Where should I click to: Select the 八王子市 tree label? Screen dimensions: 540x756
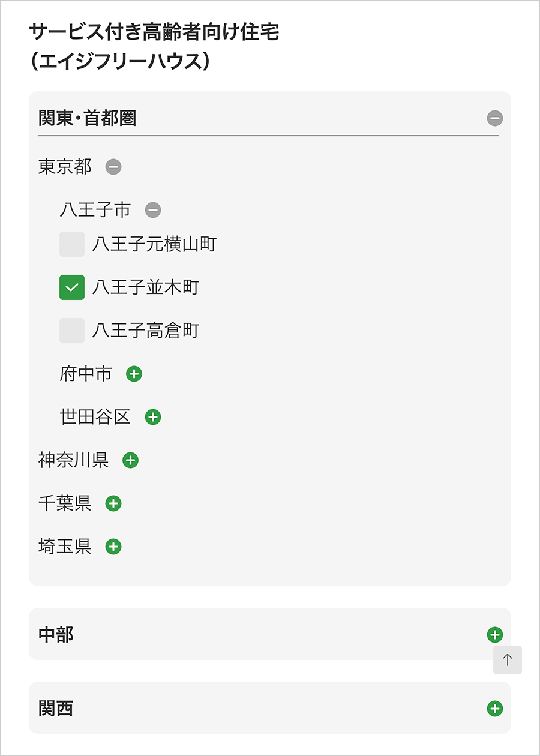95,210
